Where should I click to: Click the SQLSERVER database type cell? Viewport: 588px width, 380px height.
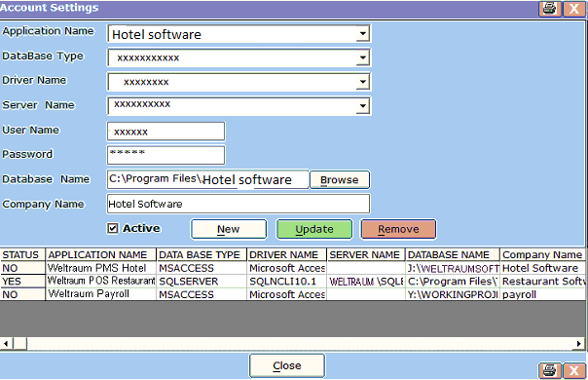pyautogui.click(x=202, y=282)
